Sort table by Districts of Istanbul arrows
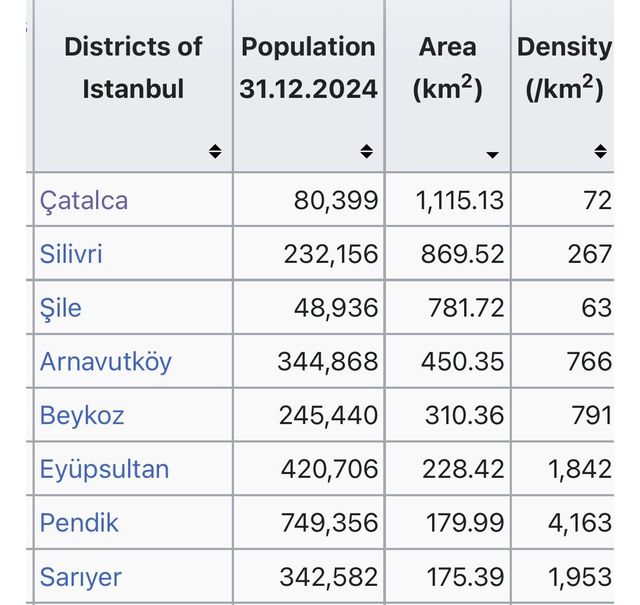Screen dimensions: 640x605 (215, 152)
